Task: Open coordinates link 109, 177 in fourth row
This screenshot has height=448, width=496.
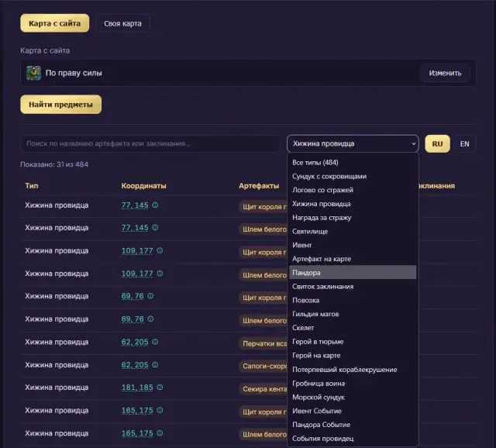Action: (137, 274)
